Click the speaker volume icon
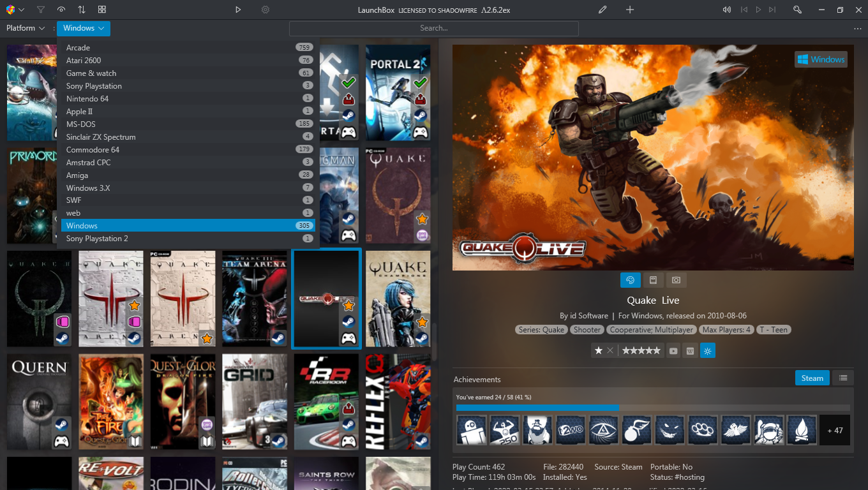 point(727,10)
